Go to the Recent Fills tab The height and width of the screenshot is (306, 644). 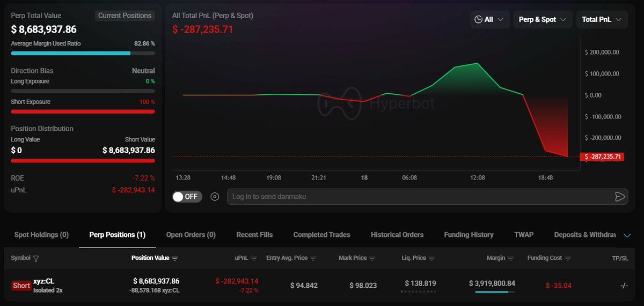coord(254,235)
